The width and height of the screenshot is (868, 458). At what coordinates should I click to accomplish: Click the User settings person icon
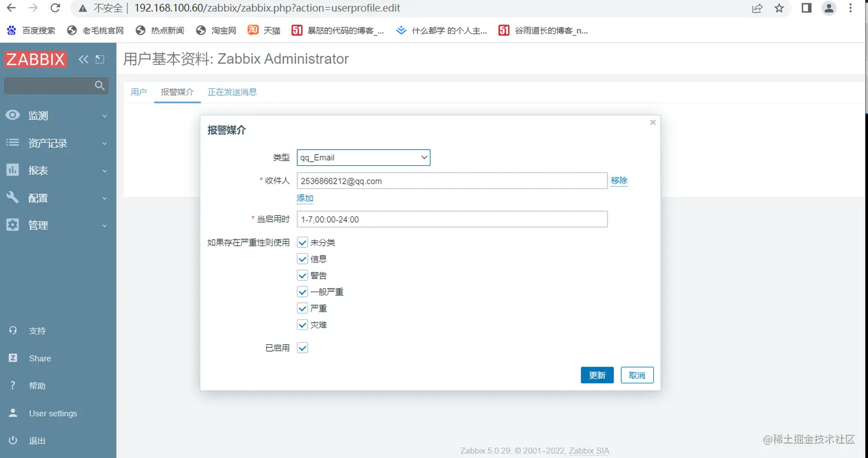(x=13, y=413)
